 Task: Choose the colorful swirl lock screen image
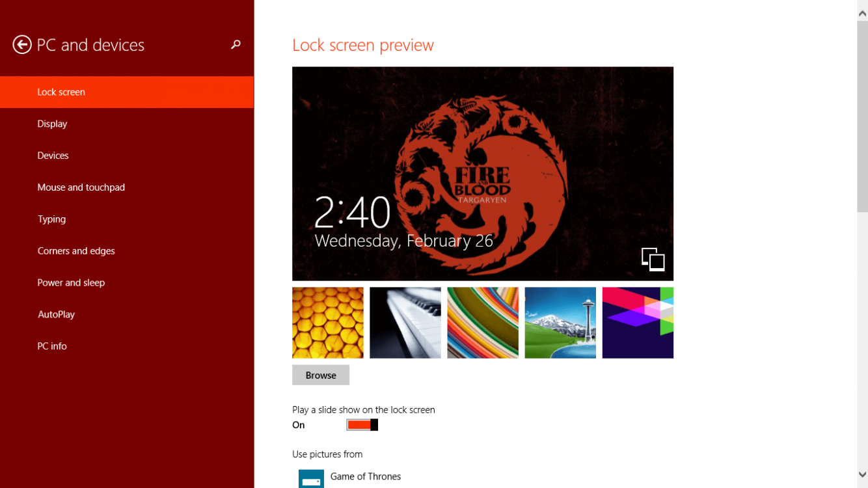click(482, 322)
